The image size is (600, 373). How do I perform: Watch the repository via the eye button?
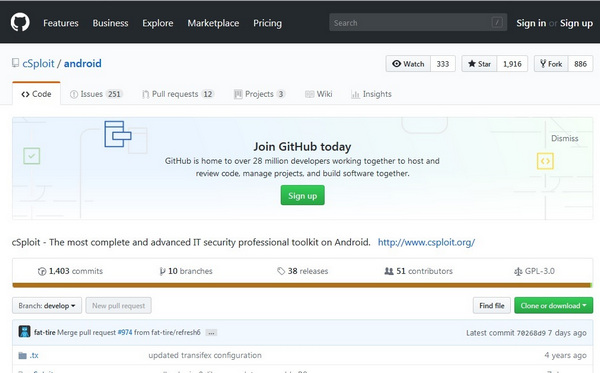408,64
